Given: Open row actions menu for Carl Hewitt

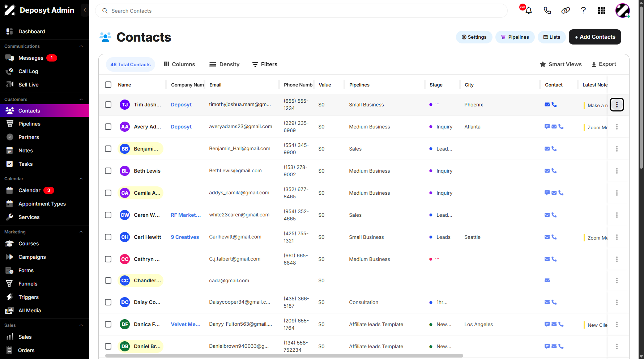Looking at the screenshot, I should 617,237.
